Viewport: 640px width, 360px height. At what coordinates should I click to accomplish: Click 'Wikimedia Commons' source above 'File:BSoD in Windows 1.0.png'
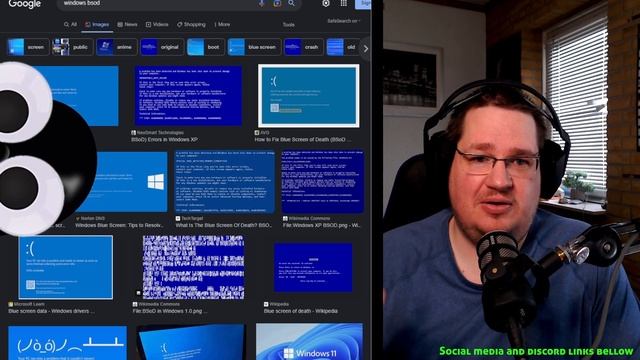[x=156, y=304]
